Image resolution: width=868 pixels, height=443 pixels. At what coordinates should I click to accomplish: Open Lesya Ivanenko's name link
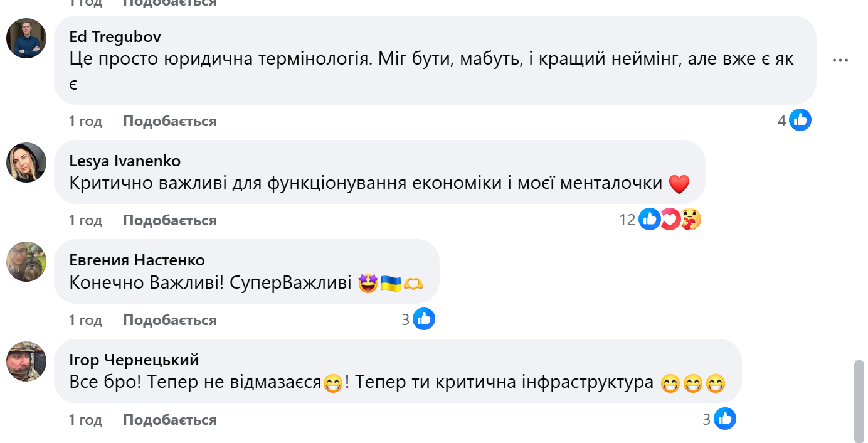pyautogui.click(x=125, y=161)
